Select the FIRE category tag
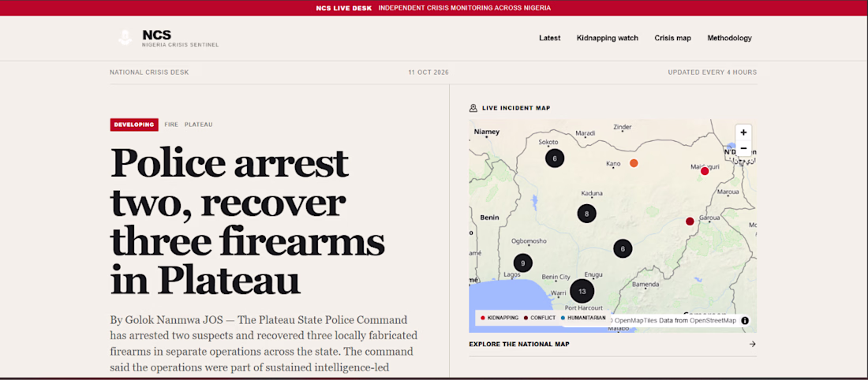Screen dimensions: 868x380 [171, 125]
